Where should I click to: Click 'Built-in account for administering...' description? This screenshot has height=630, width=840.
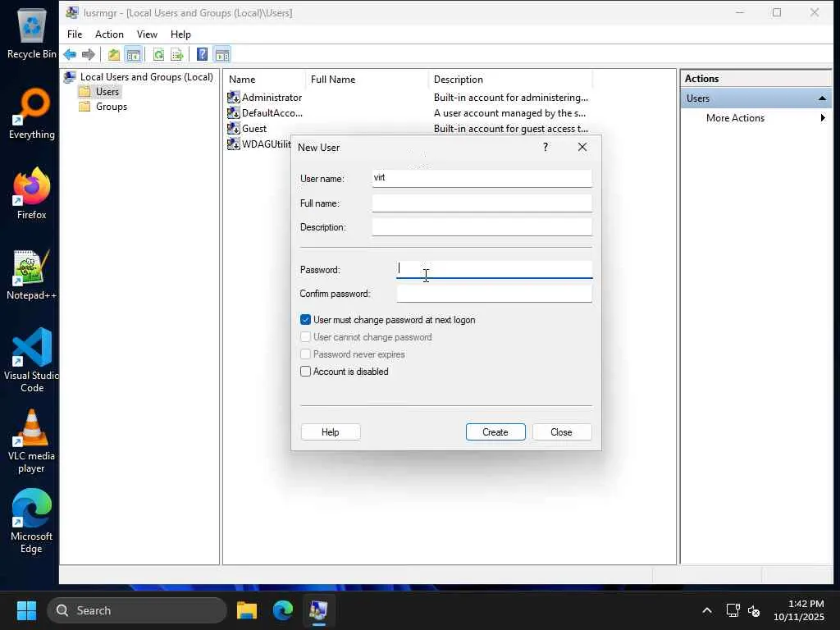click(x=510, y=98)
